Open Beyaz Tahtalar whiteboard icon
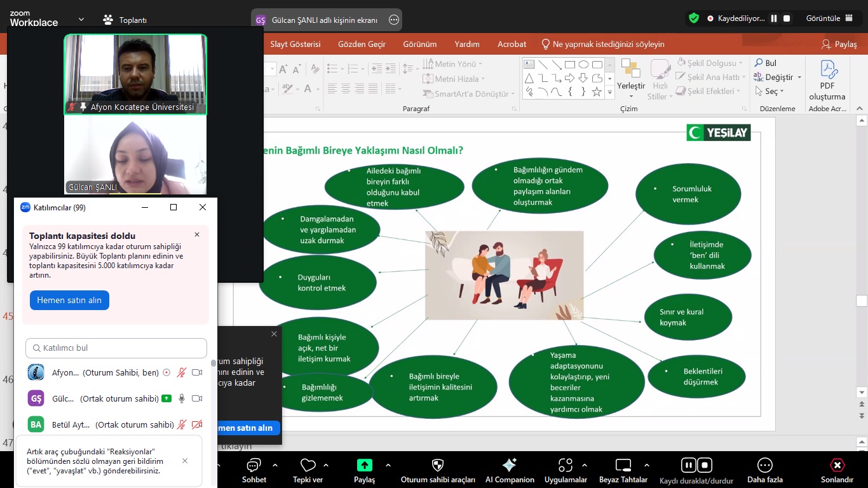 pyautogui.click(x=623, y=465)
